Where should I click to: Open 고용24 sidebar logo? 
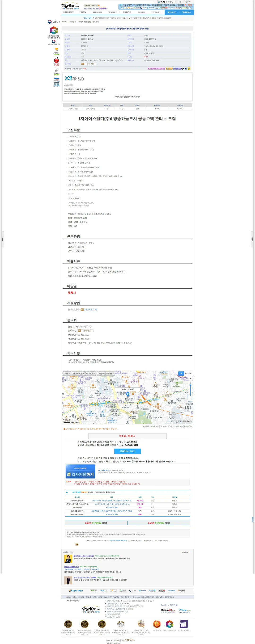click(x=54, y=22)
